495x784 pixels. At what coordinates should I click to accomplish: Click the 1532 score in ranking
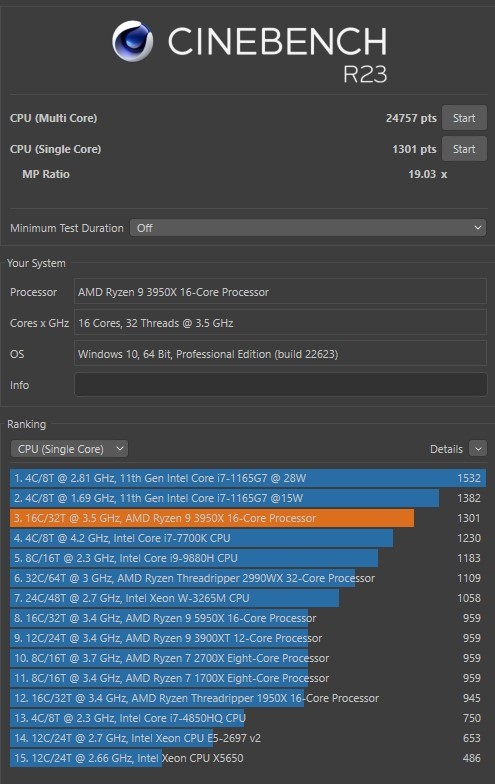point(469,478)
